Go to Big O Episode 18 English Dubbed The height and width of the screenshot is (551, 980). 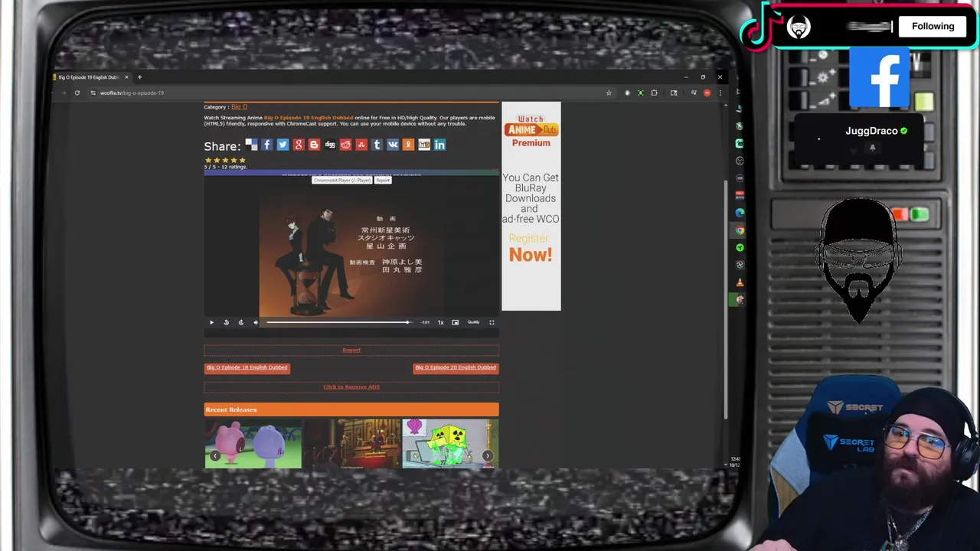click(247, 367)
